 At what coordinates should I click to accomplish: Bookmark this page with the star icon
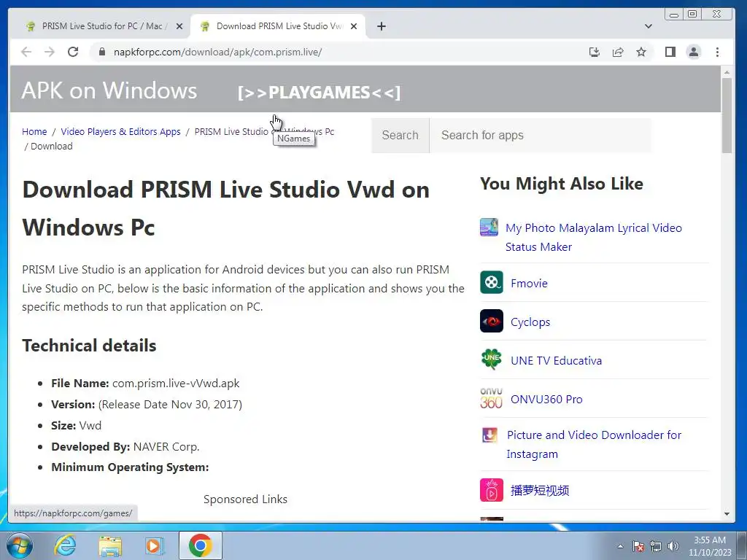tap(641, 52)
